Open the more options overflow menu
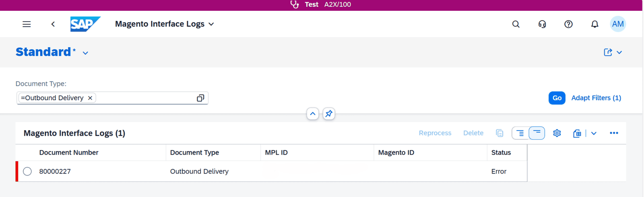The height and width of the screenshot is (197, 644). coord(614,133)
